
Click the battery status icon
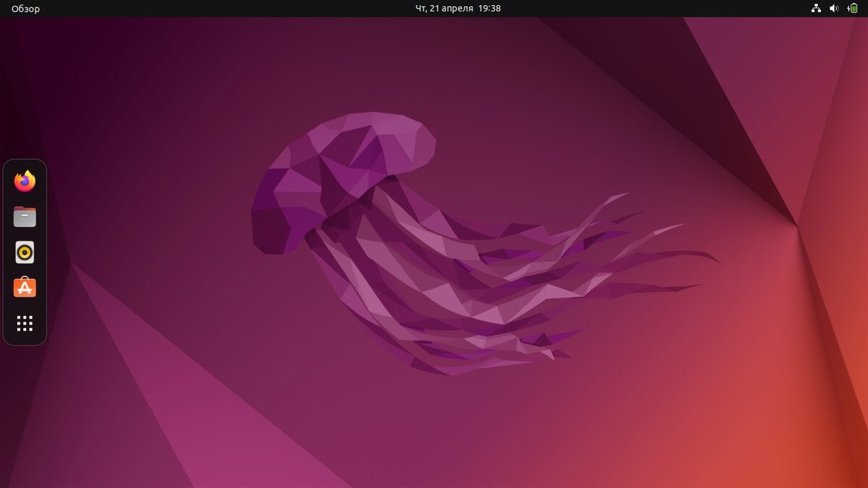coord(853,9)
